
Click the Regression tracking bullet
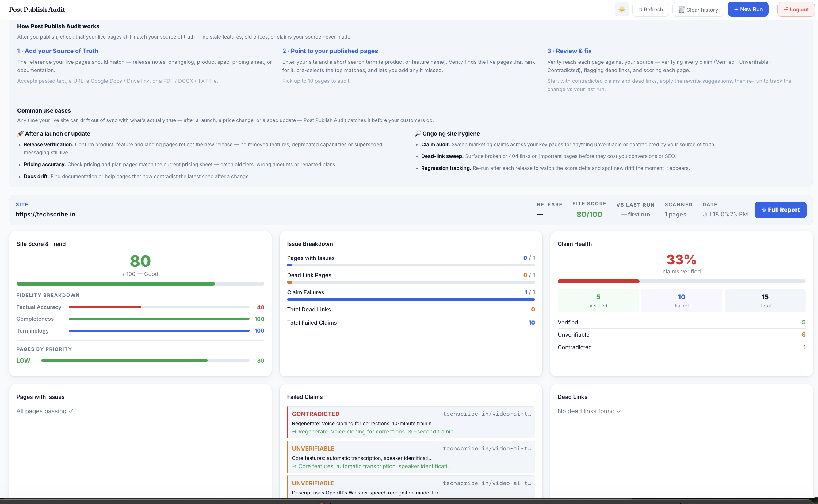point(555,168)
